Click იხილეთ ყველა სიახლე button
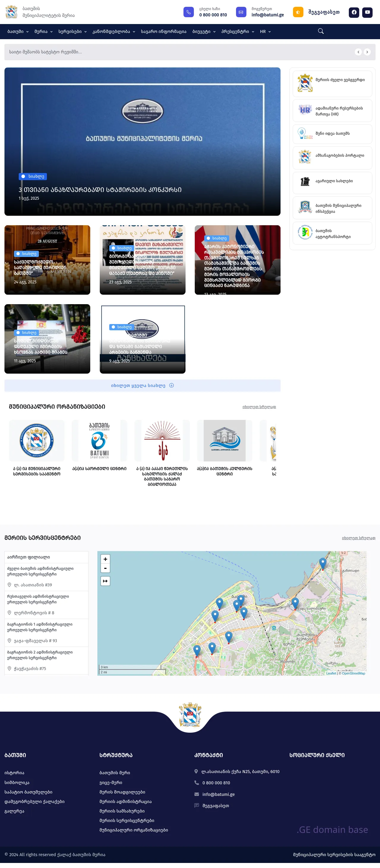The height and width of the screenshot is (868, 380). [142, 385]
